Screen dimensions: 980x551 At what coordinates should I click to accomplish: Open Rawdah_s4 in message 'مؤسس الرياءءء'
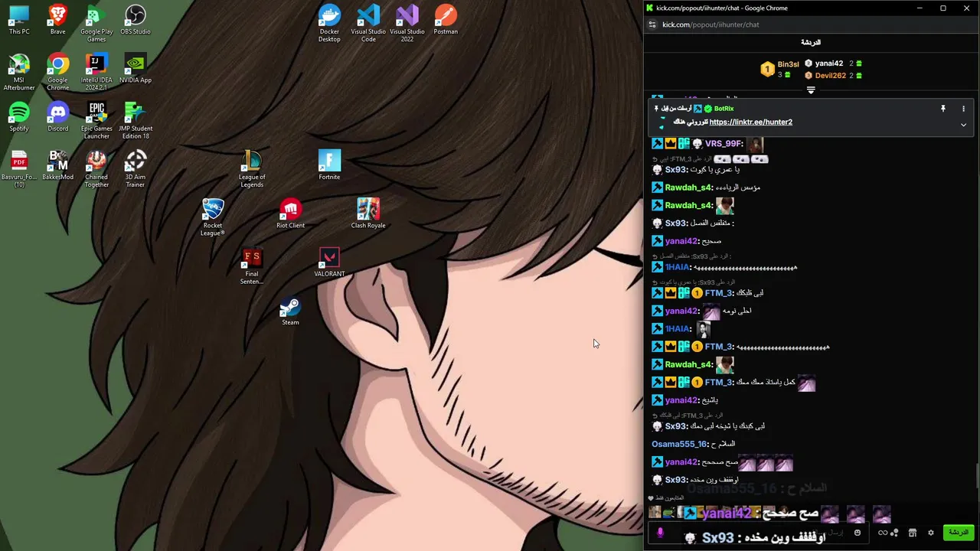(x=688, y=187)
